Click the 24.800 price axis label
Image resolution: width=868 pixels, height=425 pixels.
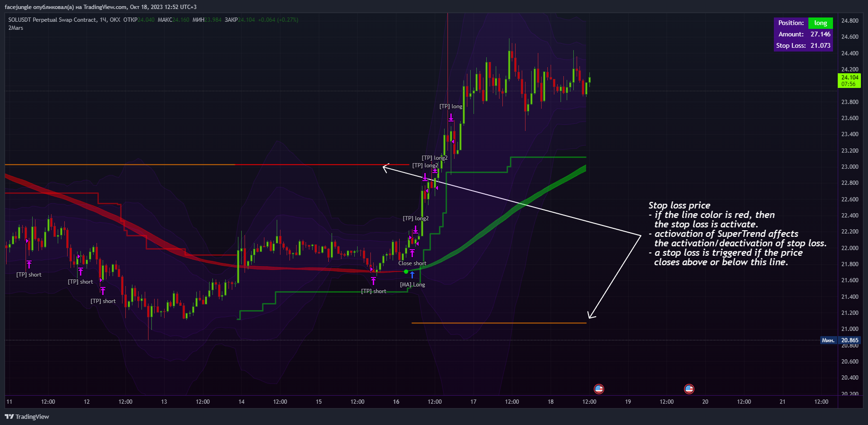click(850, 21)
